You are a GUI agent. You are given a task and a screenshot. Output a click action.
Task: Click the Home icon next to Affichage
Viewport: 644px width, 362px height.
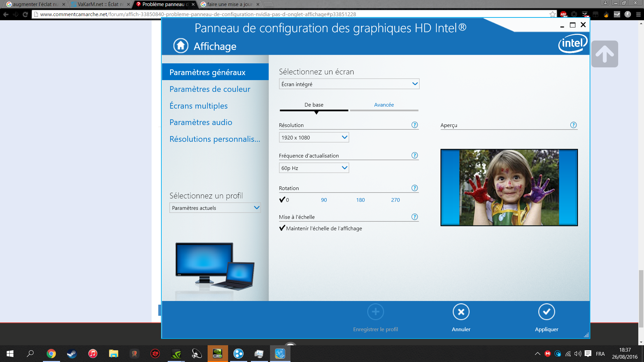coord(181,46)
